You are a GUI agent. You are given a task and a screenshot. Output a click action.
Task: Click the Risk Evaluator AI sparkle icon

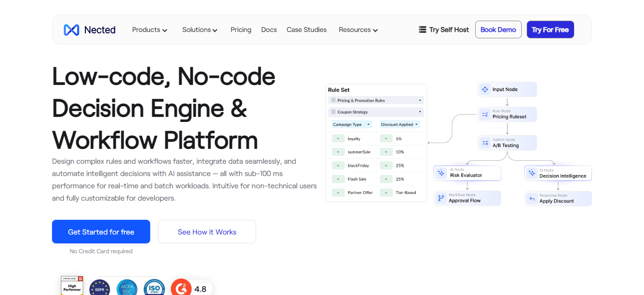(x=441, y=173)
